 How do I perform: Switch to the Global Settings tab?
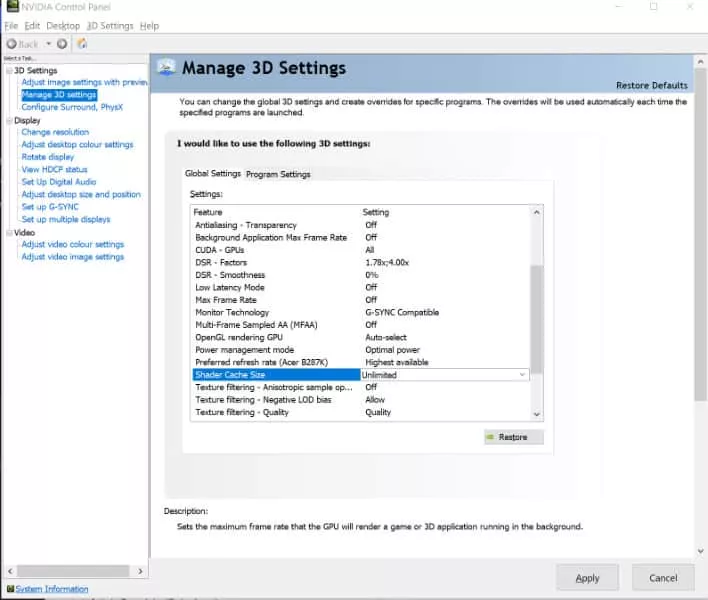pyautogui.click(x=213, y=173)
